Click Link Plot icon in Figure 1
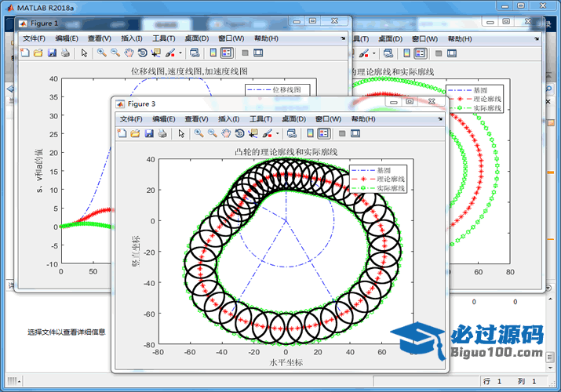561x392 pixels. 195,53
